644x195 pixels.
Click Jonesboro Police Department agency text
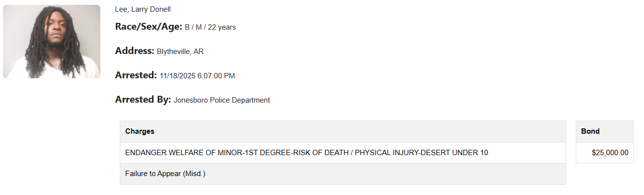click(x=222, y=100)
